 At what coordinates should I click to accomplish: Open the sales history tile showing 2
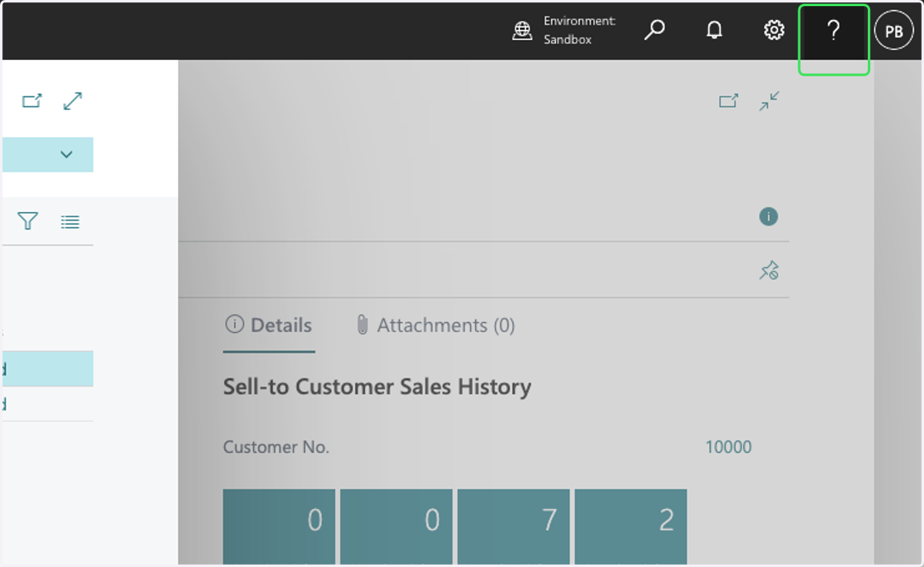pyautogui.click(x=631, y=527)
